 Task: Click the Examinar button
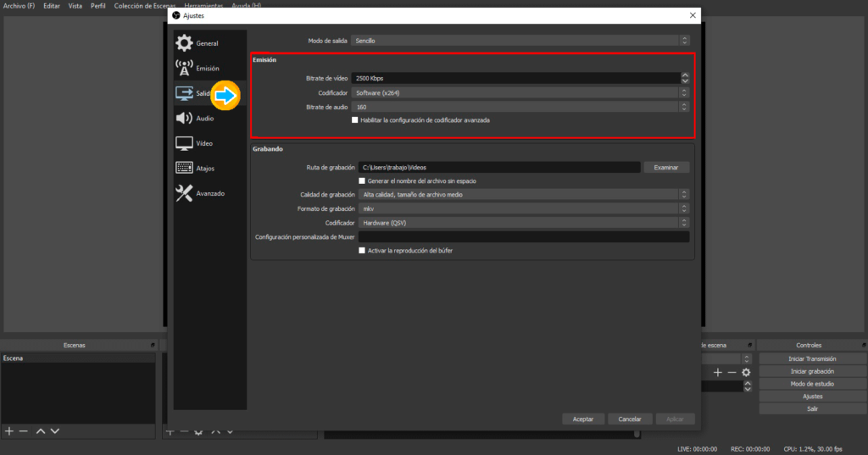(666, 168)
